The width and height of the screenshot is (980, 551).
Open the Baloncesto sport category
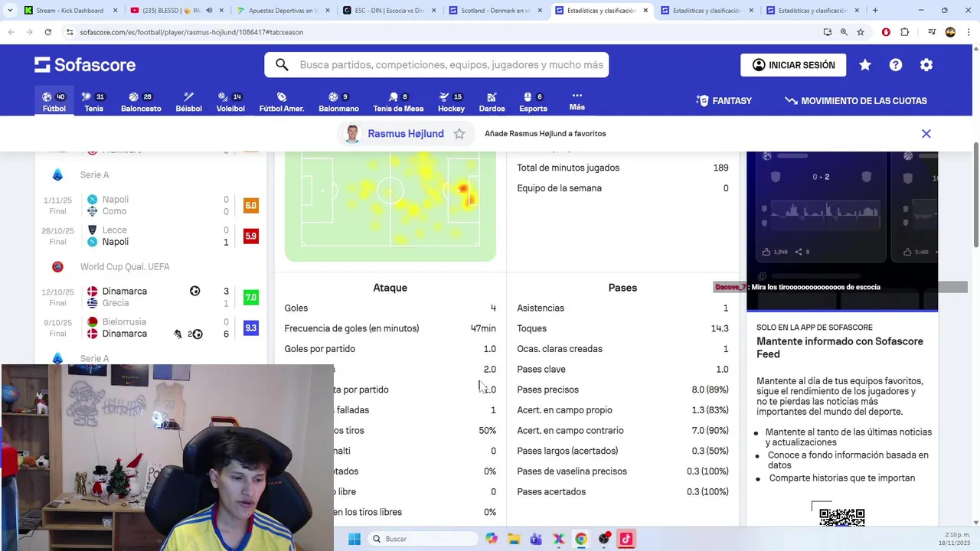click(x=141, y=102)
